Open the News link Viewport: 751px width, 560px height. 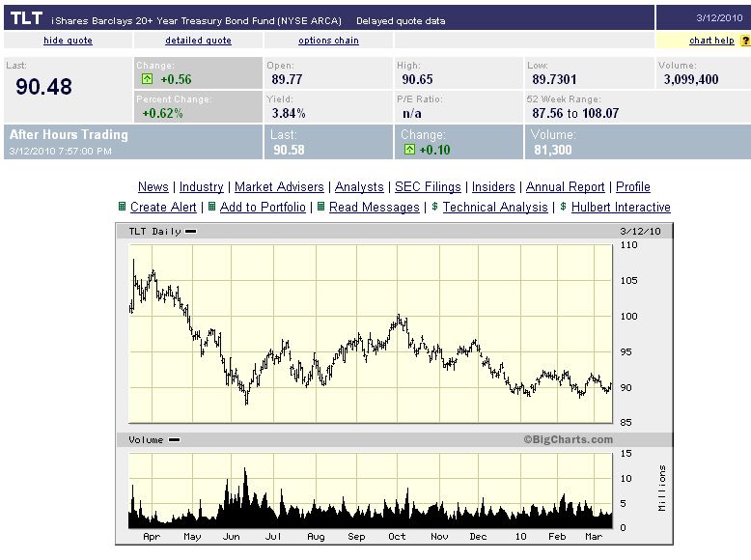153,186
